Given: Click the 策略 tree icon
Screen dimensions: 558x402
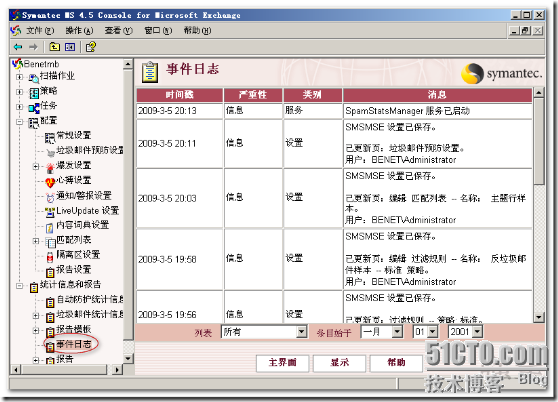Looking at the screenshot, I should click(34, 93).
